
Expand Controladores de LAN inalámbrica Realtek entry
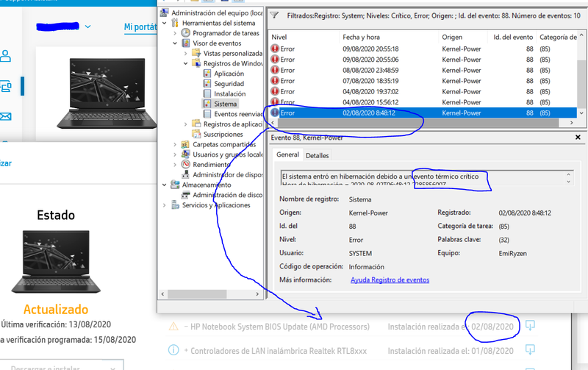click(186, 351)
